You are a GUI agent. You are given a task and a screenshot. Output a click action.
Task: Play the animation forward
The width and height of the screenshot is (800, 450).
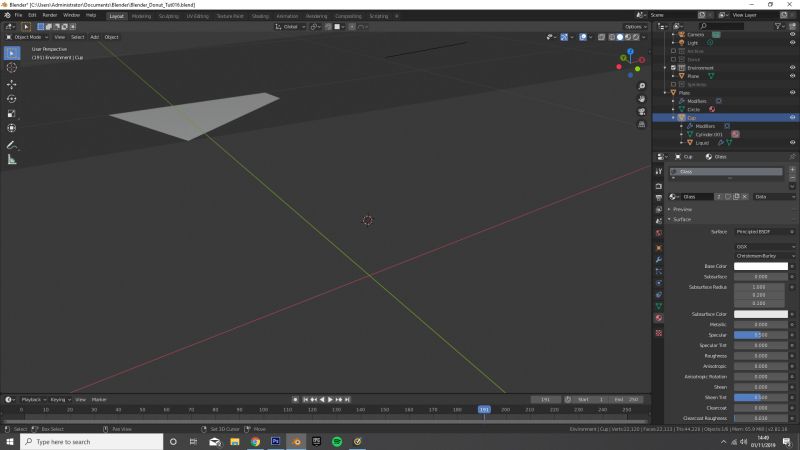(330, 399)
